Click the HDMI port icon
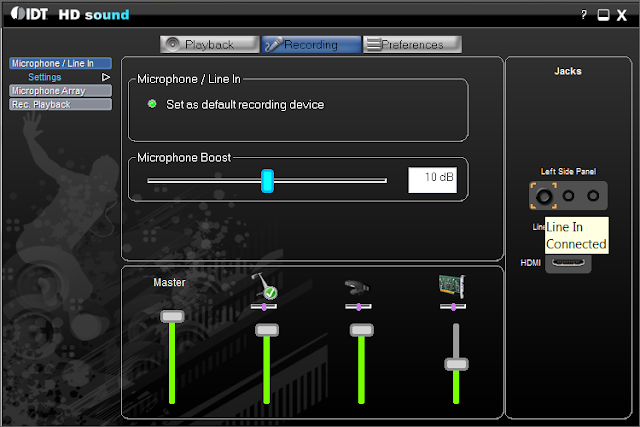640x427 pixels. click(x=568, y=262)
